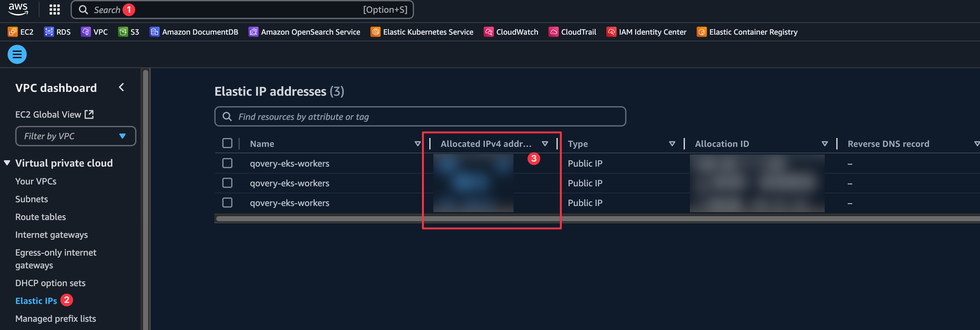Click the Elastic Container Registry icon

[701, 32]
